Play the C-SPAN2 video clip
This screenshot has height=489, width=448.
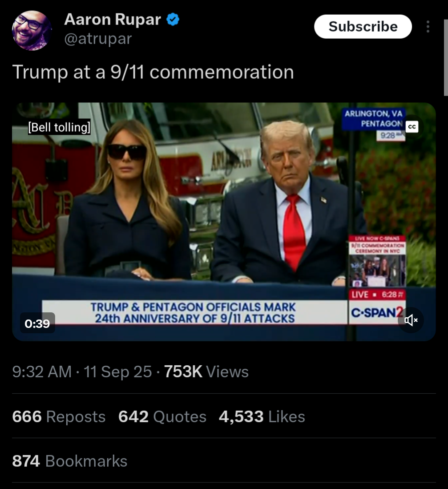tap(223, 222)
